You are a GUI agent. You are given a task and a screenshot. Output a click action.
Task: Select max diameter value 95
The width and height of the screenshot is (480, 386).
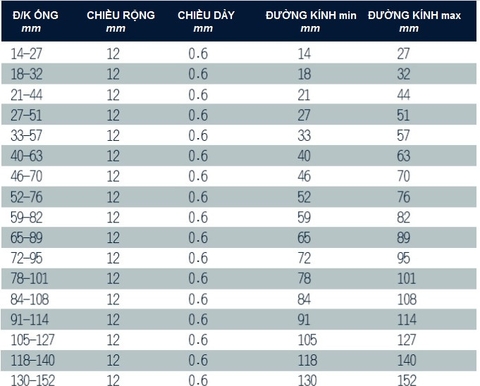403,258
